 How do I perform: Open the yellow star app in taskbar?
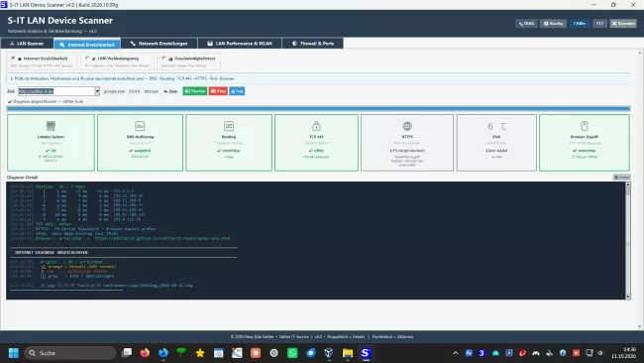tap(200, 353)
